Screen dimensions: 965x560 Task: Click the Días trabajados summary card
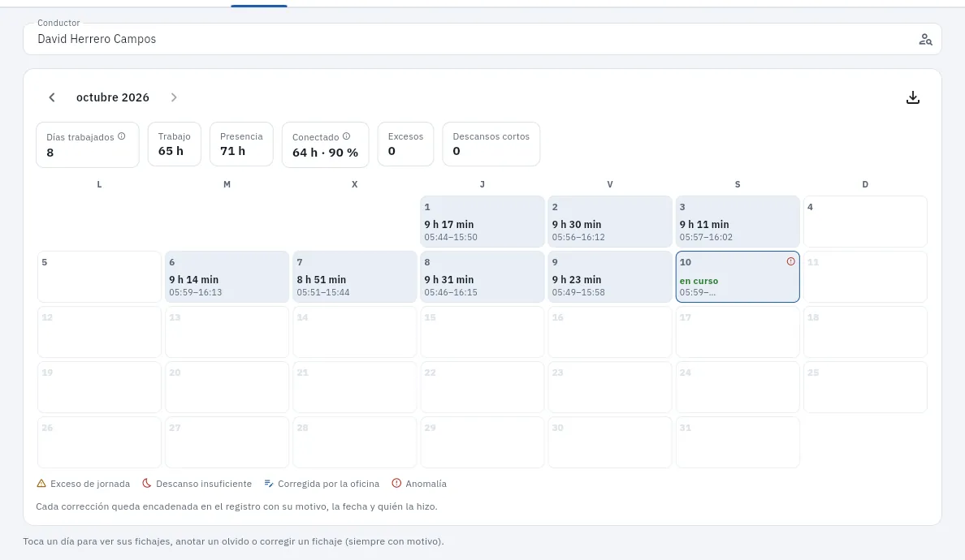(x=88, y=144)
